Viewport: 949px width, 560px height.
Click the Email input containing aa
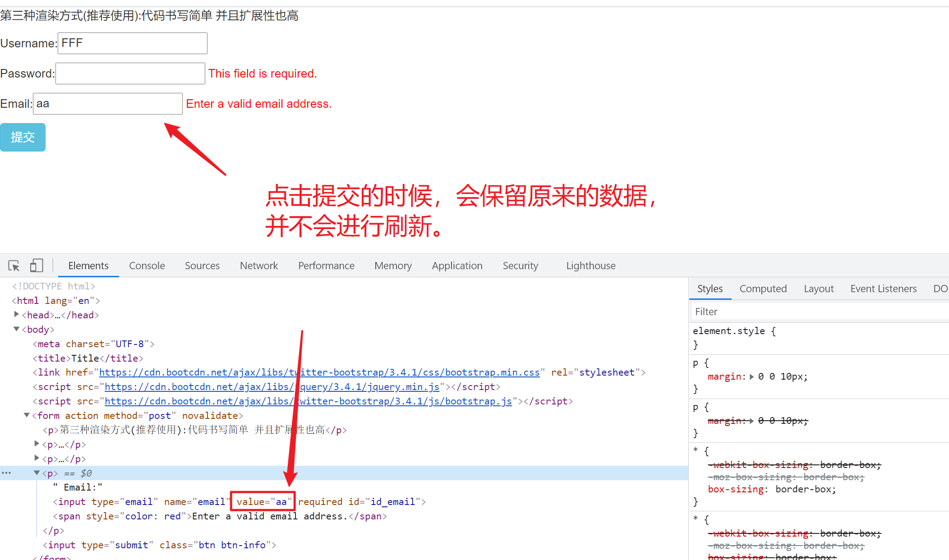point(108,104)
